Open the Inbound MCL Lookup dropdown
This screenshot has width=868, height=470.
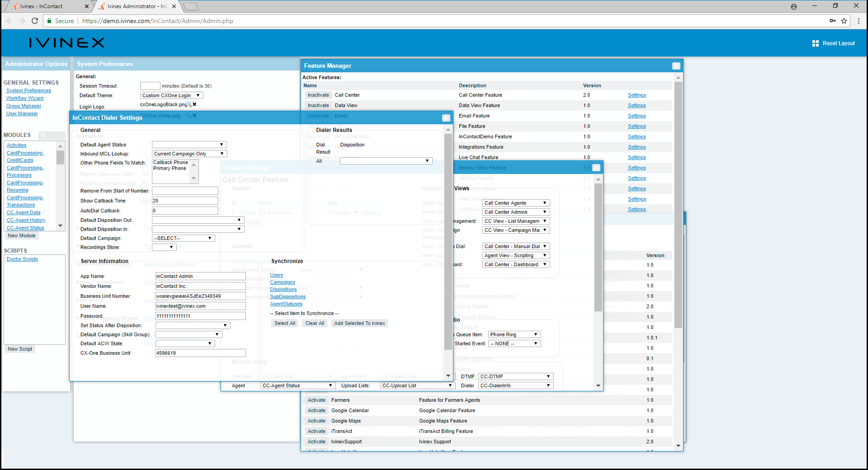click(189, 154)
